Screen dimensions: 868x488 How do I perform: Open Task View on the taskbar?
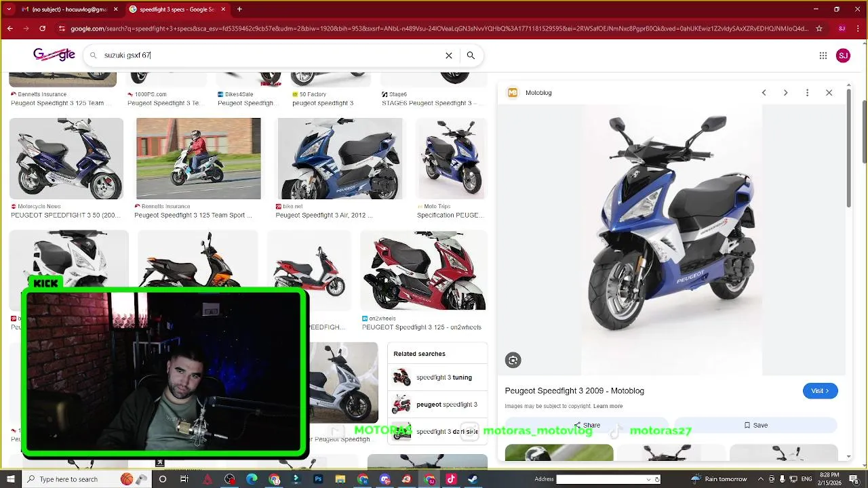coord(184,479)
